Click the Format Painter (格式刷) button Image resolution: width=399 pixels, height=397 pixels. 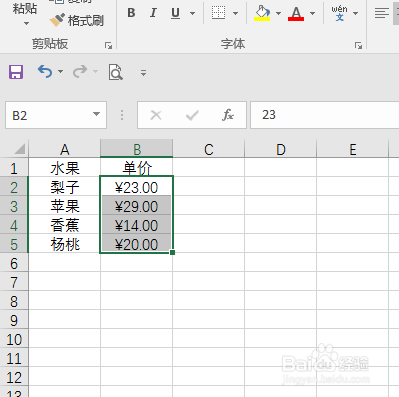[77, 21]
